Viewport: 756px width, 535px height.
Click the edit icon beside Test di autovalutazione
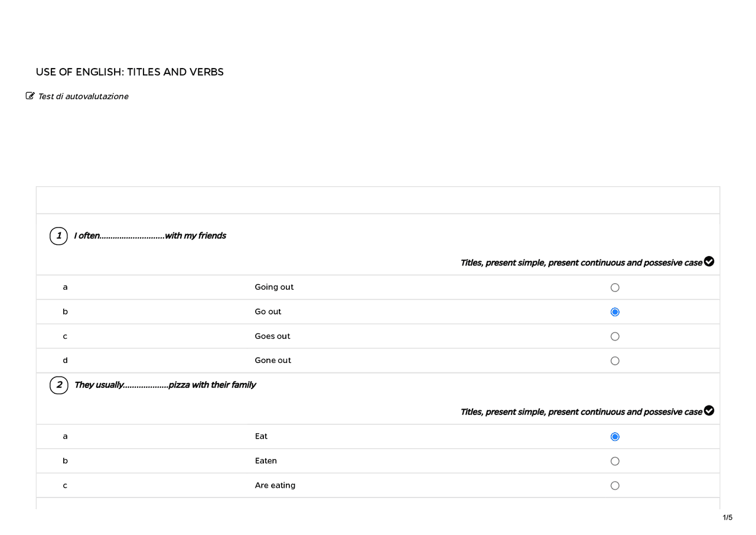(30, 96)
